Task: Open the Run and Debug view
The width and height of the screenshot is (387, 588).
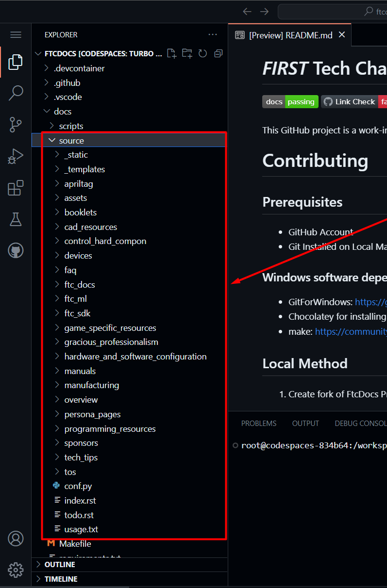Action: pyautogui.click(x=16, y=156)
